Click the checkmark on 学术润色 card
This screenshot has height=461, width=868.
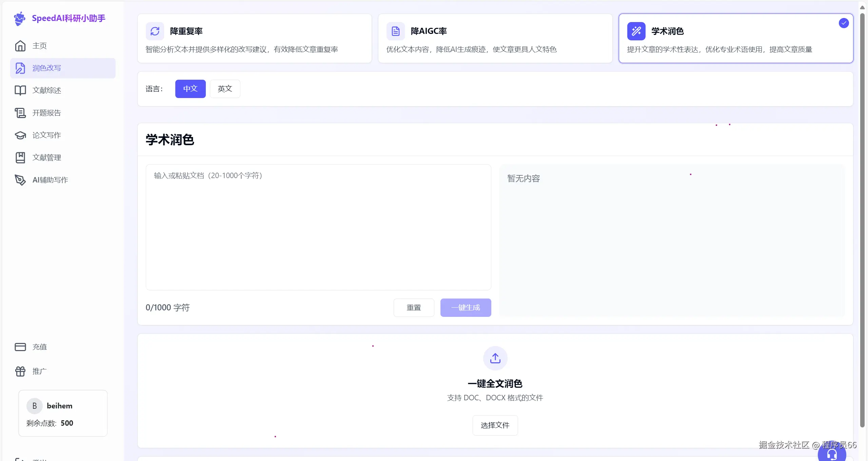[844, 23]
